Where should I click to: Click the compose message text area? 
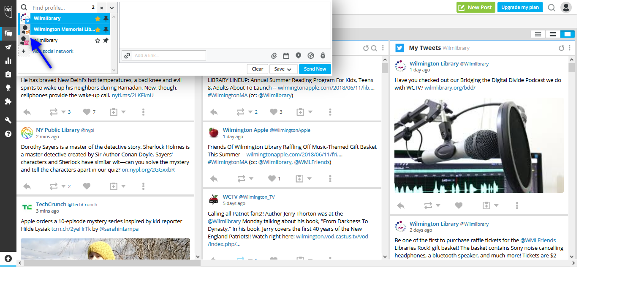point(225,25)
